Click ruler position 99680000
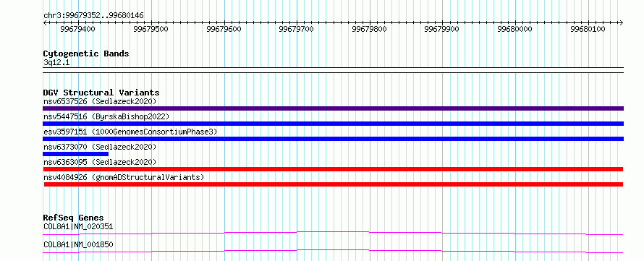644x261 pixels. 514,29
